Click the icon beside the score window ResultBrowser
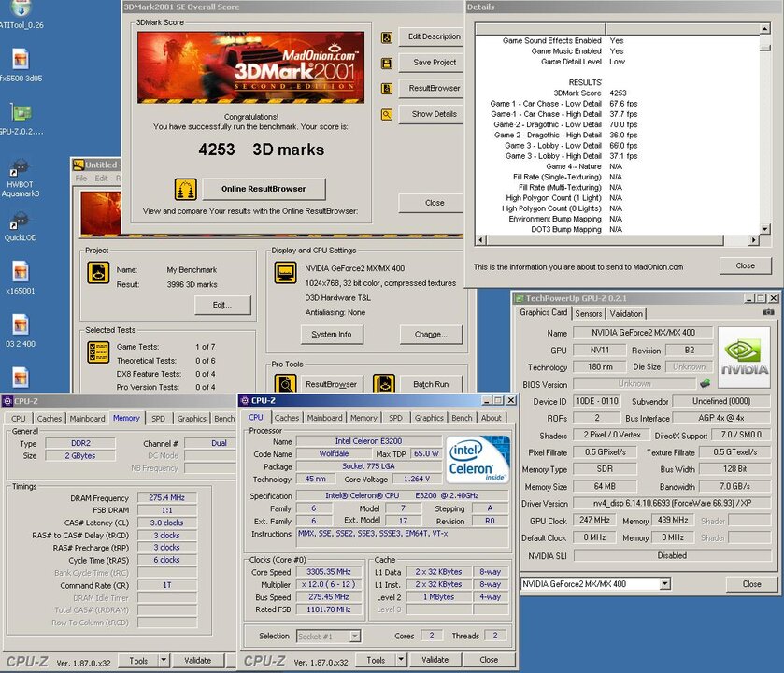Screen dimensions: 784x673 (x=387, y=89)
